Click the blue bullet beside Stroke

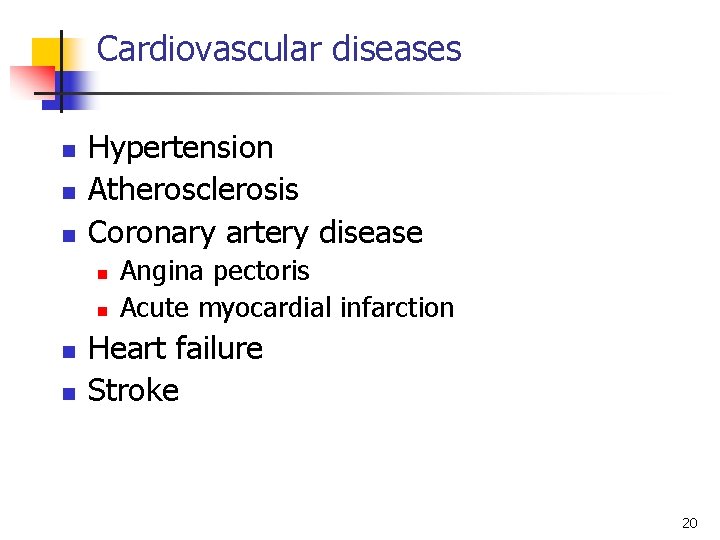point(69,394)
